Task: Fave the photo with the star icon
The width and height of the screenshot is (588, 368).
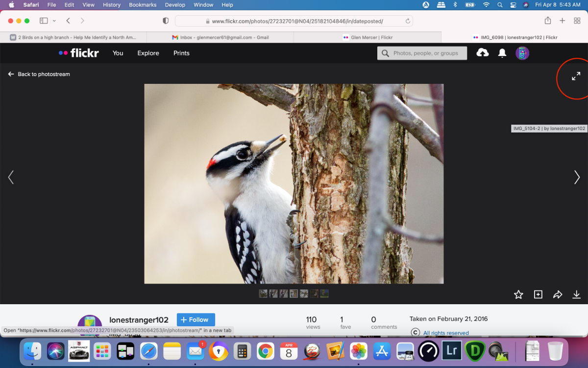Action: [x=518, y=294]
